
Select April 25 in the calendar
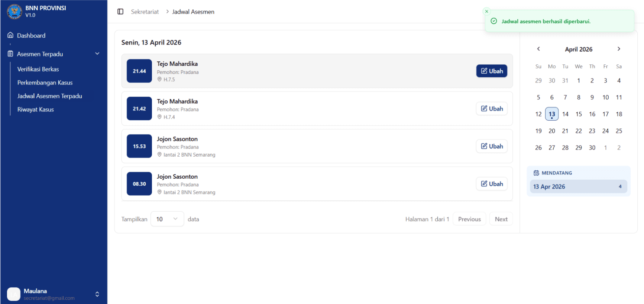619,131
